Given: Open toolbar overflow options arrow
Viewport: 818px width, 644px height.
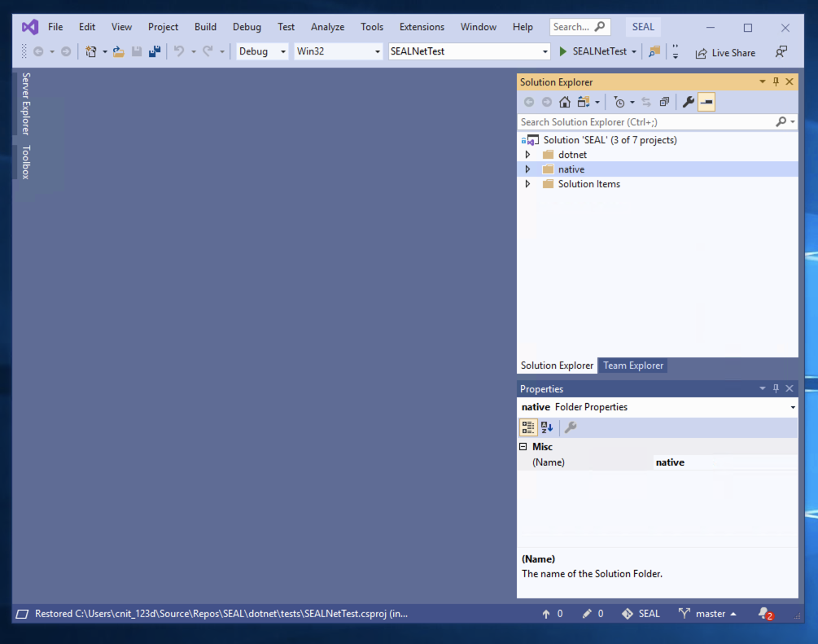Looking at the screenshot, I should 675,51.
